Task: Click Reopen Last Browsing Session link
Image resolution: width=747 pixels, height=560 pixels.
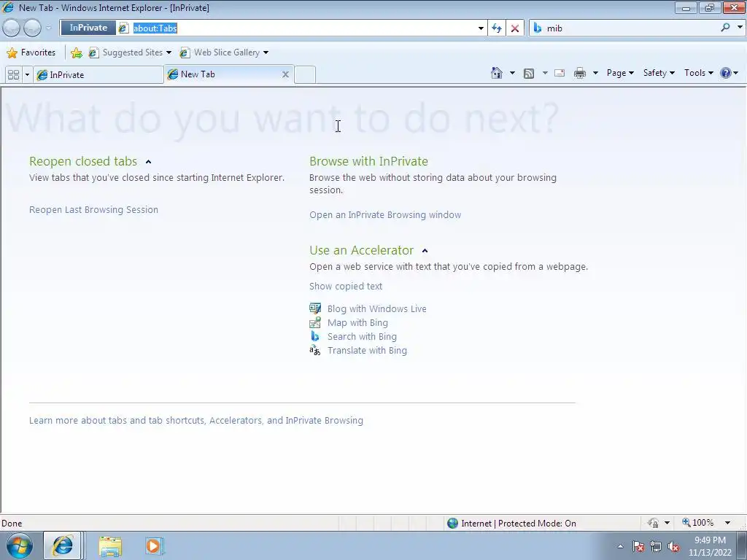Action: 93,209
